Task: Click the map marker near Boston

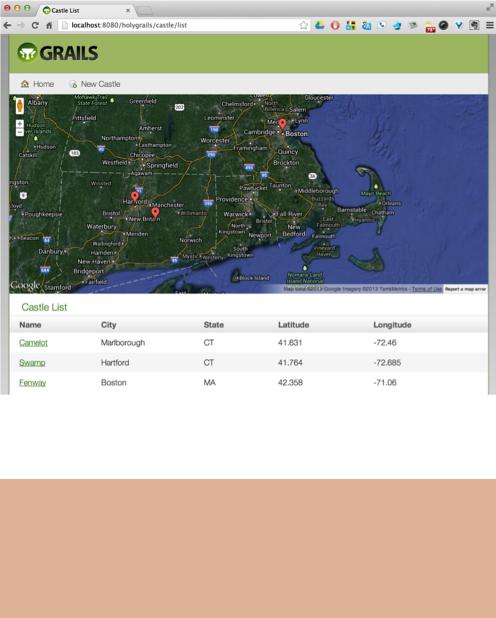Action: [282, 124]
